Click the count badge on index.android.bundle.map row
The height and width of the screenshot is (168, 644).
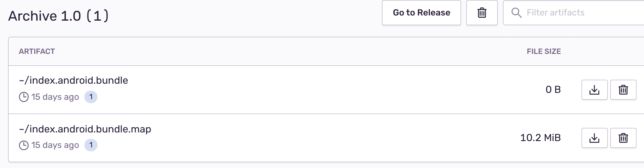[x=91, y=145]
